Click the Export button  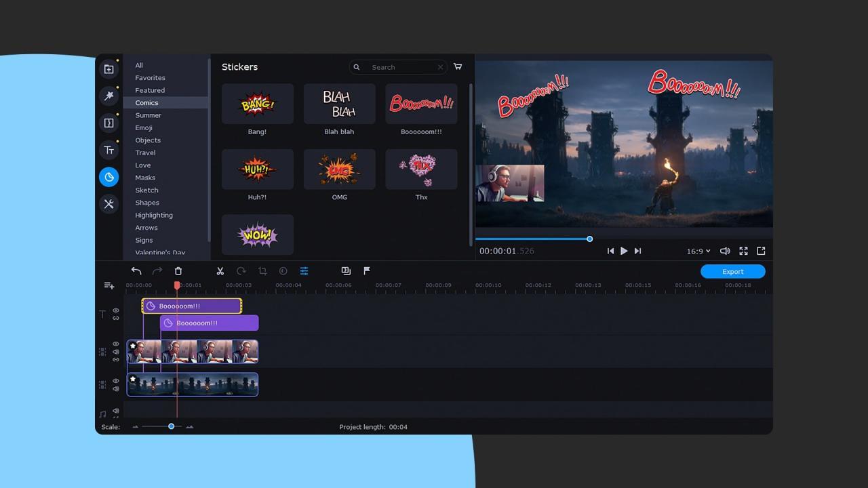pos(732,271)
